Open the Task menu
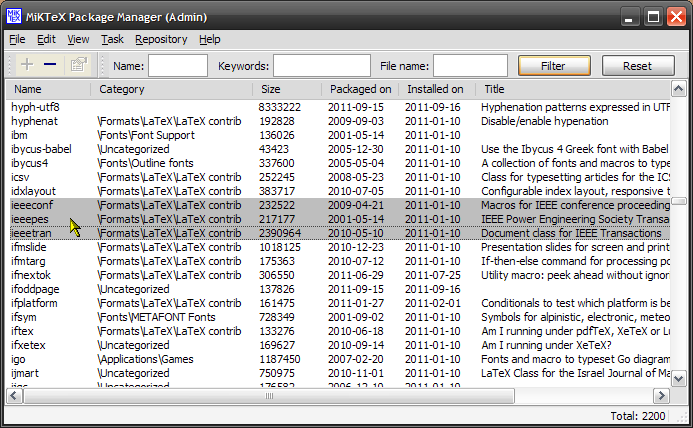 112,39
